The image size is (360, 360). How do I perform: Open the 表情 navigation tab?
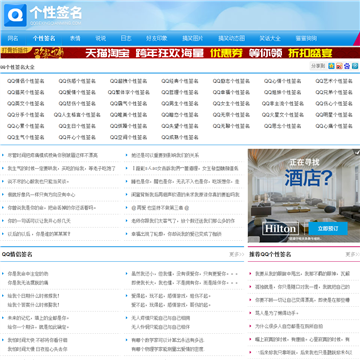tap(75, 38)
